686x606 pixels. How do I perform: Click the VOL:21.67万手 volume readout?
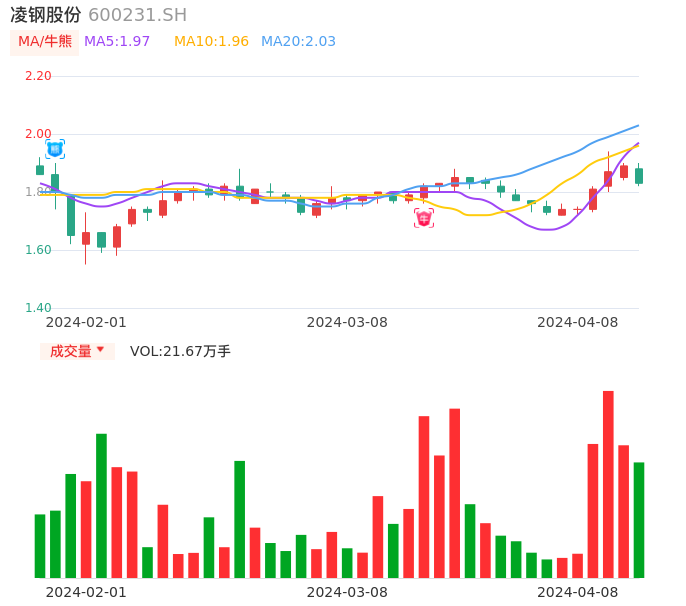pos(180,351)
